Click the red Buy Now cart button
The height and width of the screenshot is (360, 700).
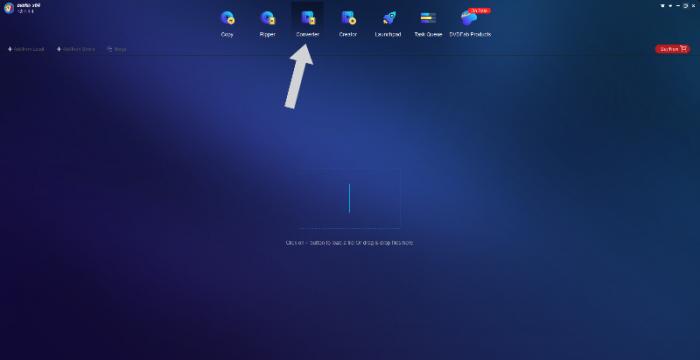click(672, 49)
